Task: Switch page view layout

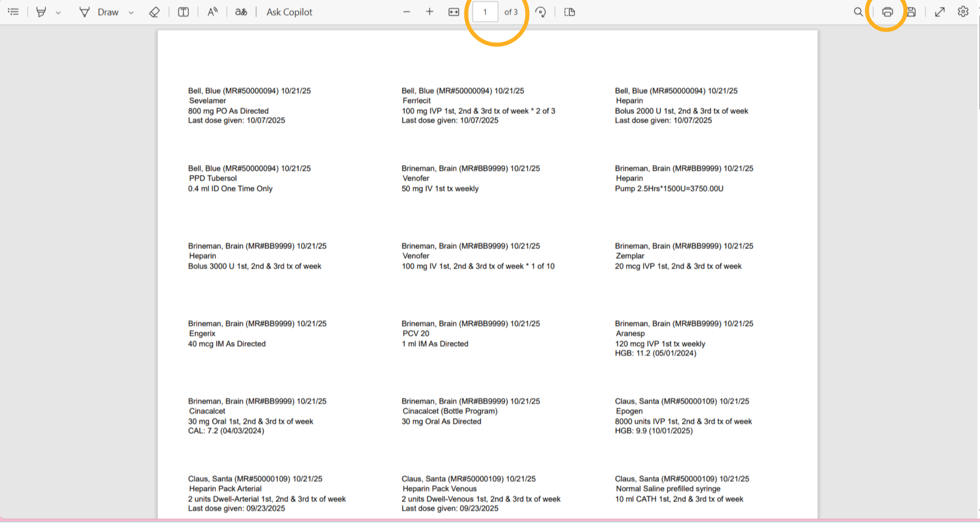Action: click(570, 12)
